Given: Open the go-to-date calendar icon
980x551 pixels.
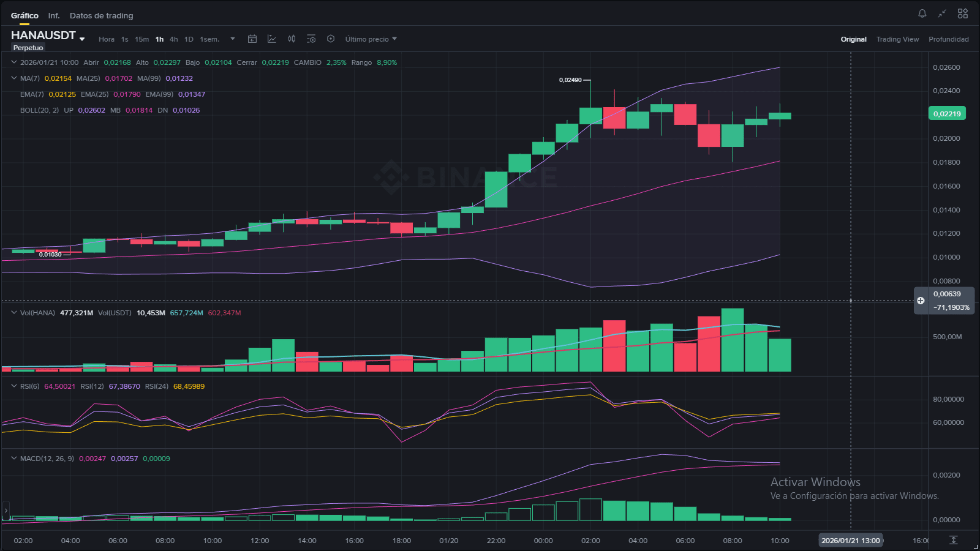Looking at the screenshot, I should 252,39.
